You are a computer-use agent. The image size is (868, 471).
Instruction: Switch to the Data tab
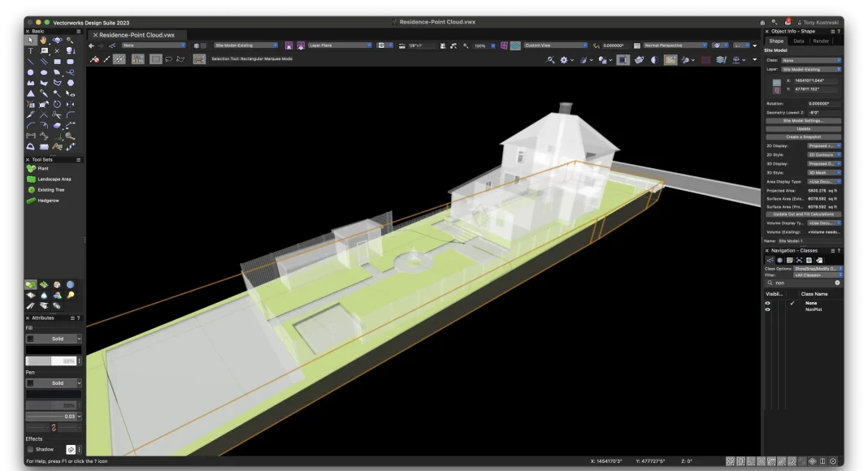coord(798,41)
